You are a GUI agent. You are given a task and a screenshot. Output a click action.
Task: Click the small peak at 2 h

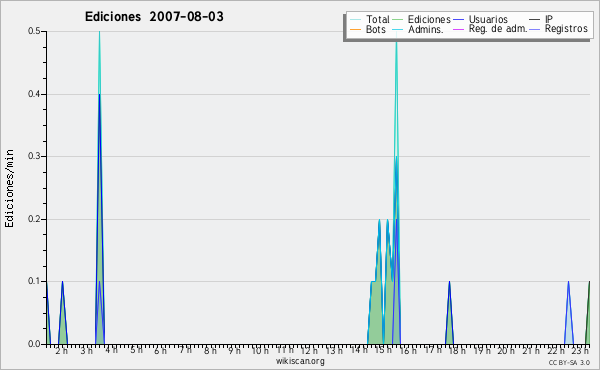pyautogui.click(x=62, y=314)
